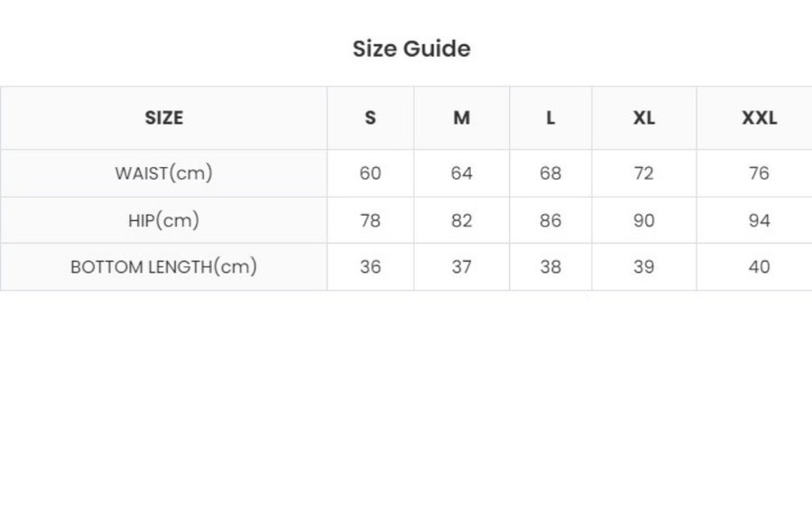The image size is (812, 508).
Task: Select bottom length value 37 for size M
Action: click(461, 267)
